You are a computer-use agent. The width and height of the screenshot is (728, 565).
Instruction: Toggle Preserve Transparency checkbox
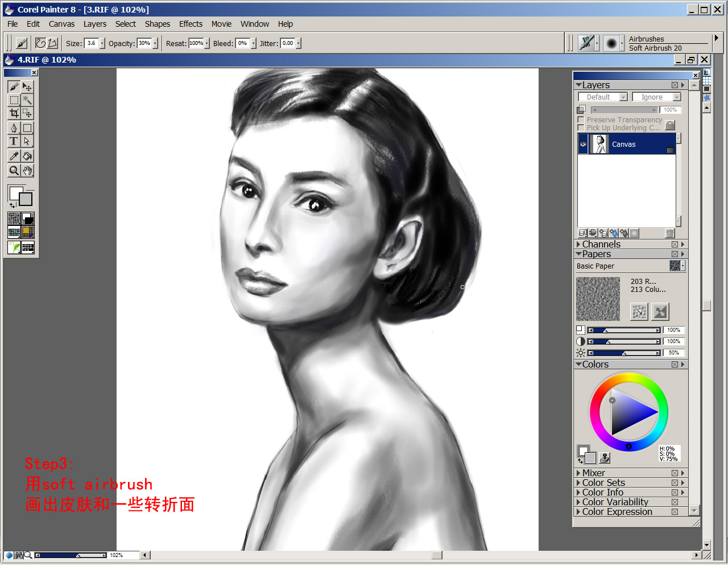tap(581, 120)
